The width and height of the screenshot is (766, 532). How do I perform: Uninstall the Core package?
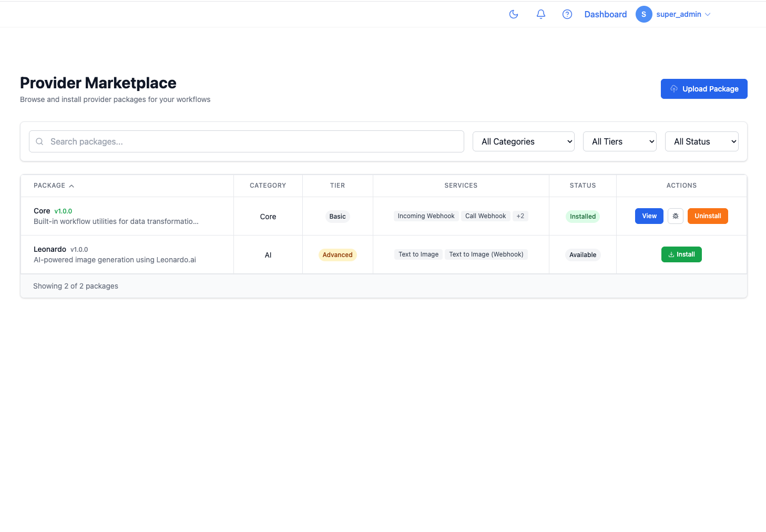(x=707, y=216)
